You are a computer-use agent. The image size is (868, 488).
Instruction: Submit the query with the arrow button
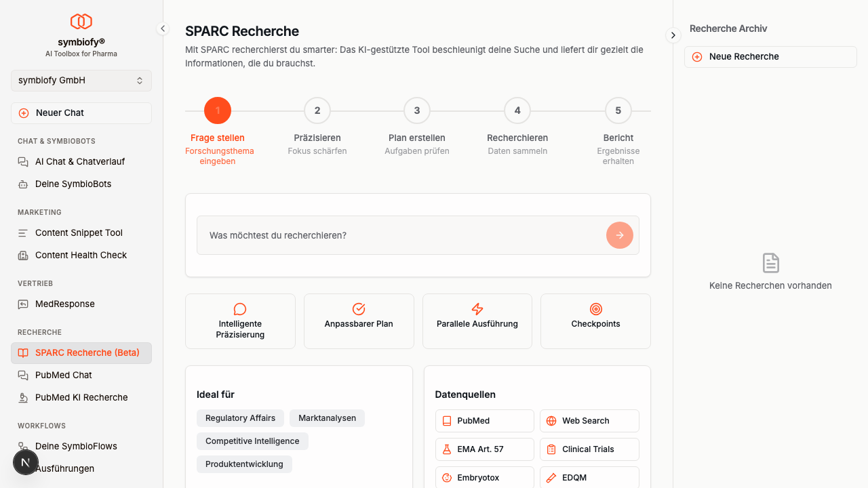[619, 235]
